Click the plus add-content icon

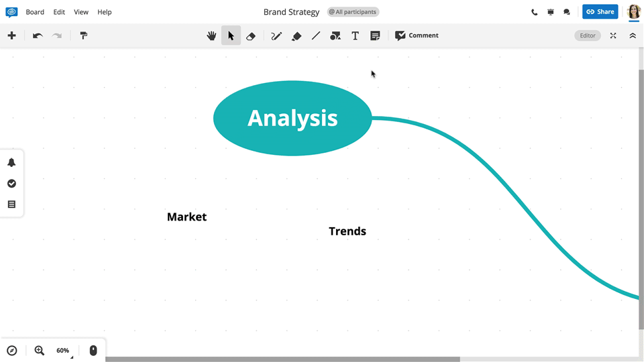tap(11, 36)
